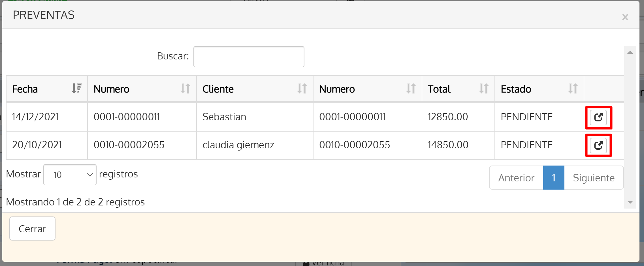Select page 1 in pagination
644x266 pixels.
[x=553, y=177]
